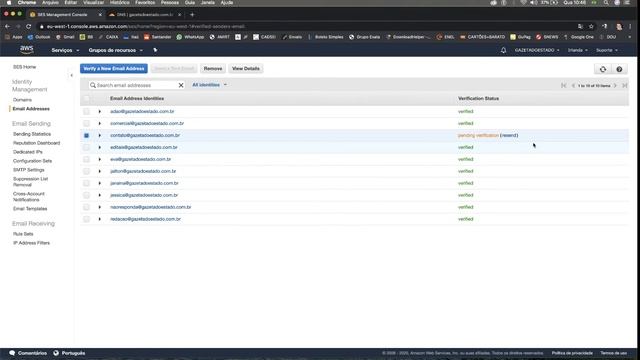The image size is (640, 360).
Task: Open the AWS notifications bell
Action: [x=503, y=50]
